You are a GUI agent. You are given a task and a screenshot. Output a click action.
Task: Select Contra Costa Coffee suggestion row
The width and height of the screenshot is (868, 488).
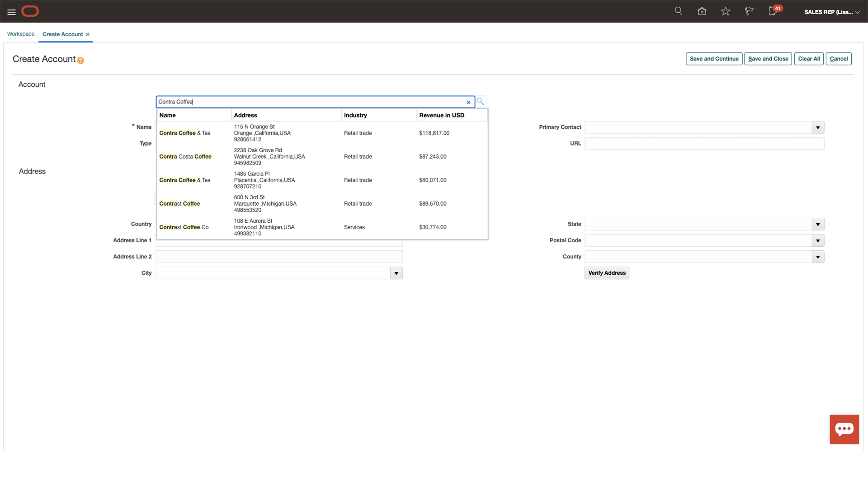(185, 156)
